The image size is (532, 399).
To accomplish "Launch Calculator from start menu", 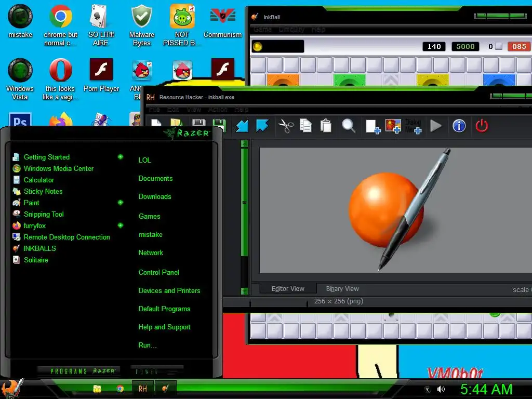I will tap(33, 180).
